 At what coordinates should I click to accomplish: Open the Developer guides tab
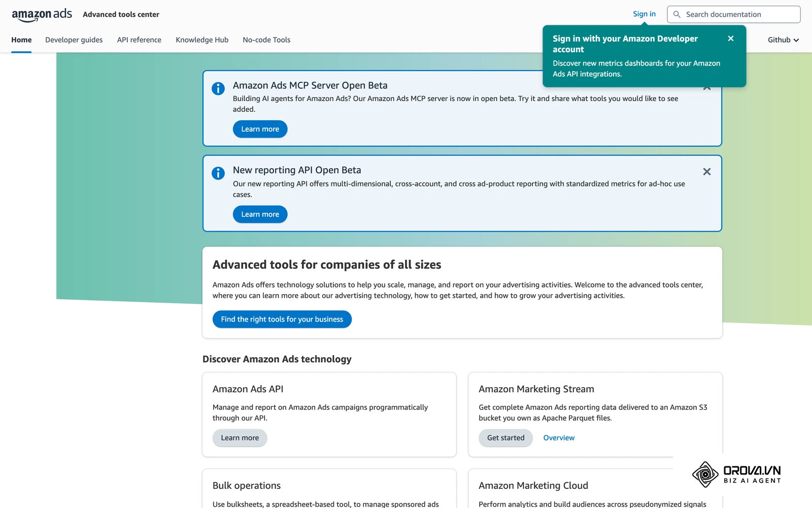click(x=74, y=40)
